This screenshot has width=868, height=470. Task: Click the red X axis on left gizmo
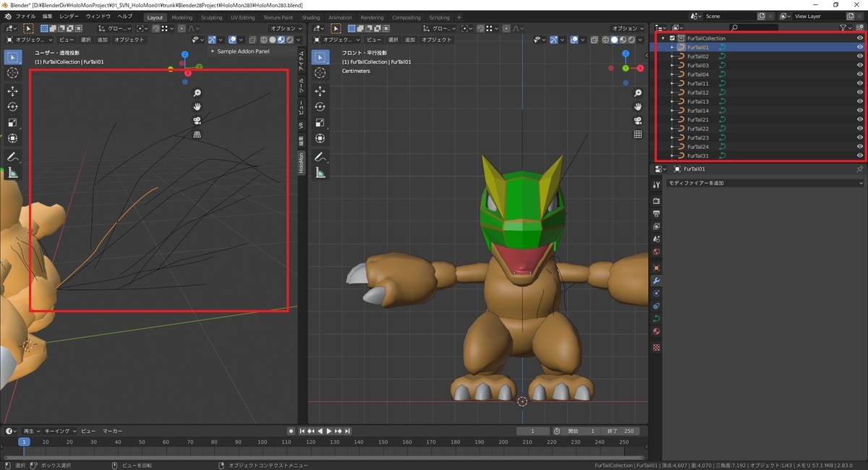coord(188,74)
